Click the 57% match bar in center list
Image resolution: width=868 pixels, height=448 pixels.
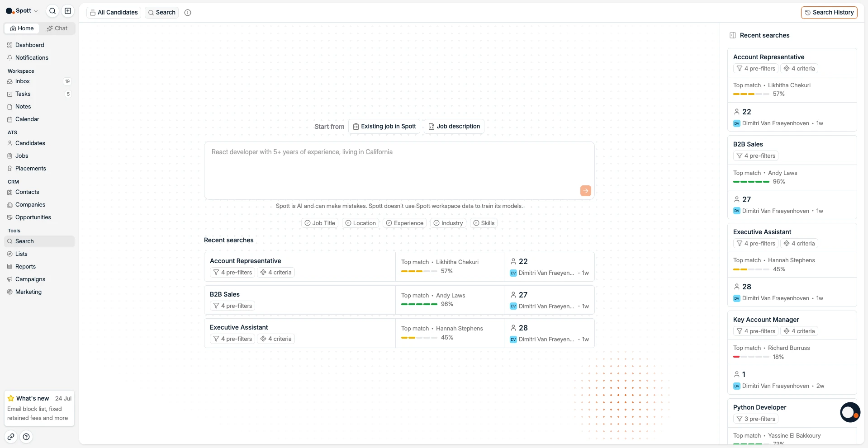tap(419, 271)
